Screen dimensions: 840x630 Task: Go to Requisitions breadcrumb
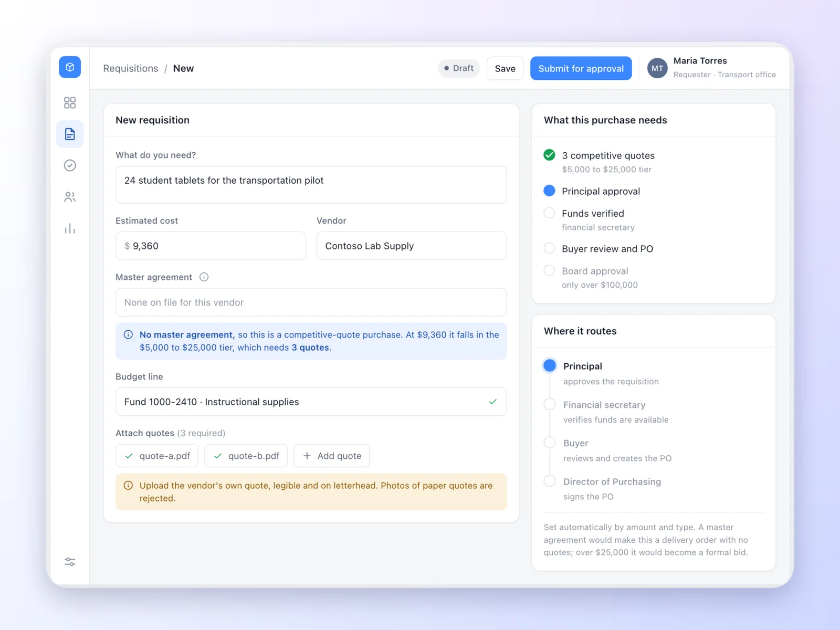tap(131, 68)
